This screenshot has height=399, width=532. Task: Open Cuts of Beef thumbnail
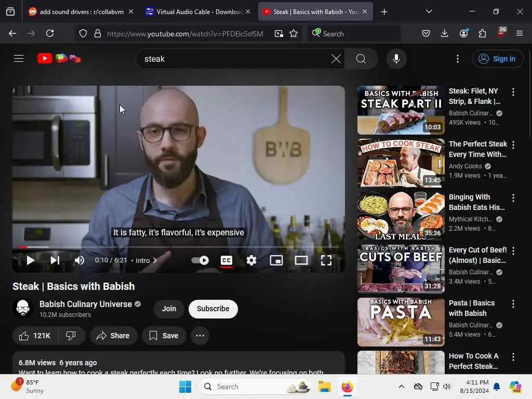(x=401, y=269)
